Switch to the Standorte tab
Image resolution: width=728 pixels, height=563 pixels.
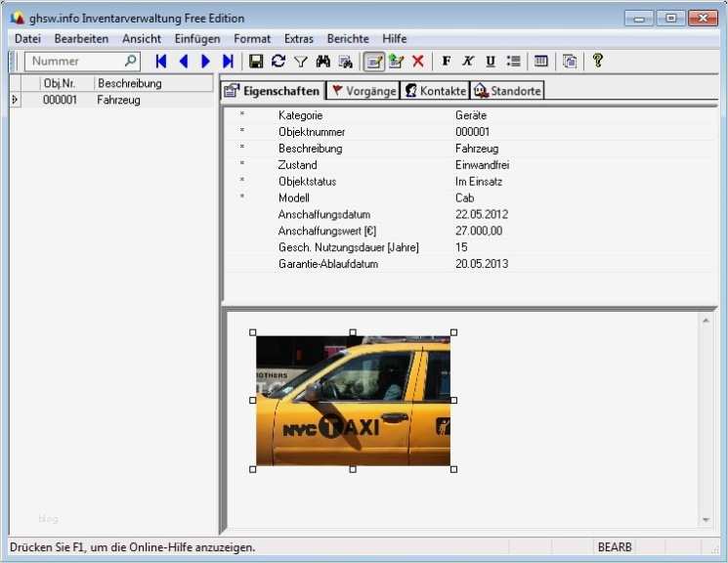(x=507, y=91)
